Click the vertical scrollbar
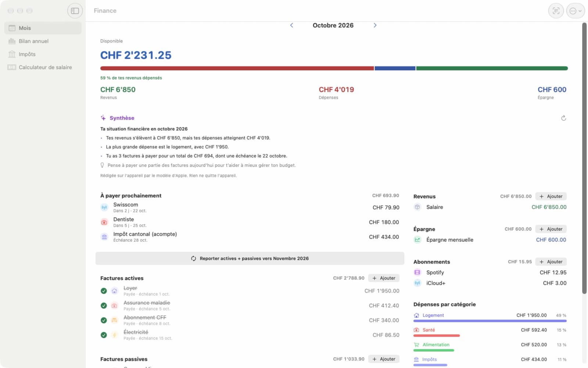Screen dimensions: 588x368 pyautogui.click(x=584, y=158)
